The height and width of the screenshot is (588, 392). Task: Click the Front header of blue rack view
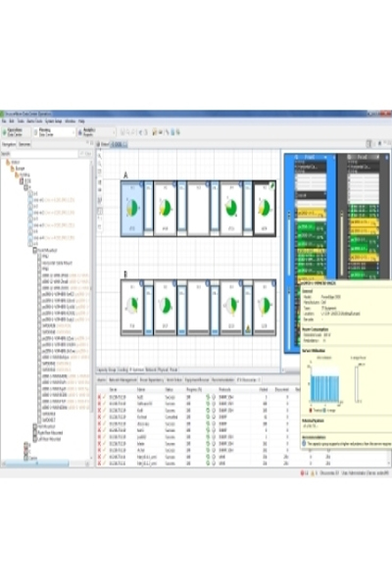(310, 157)
